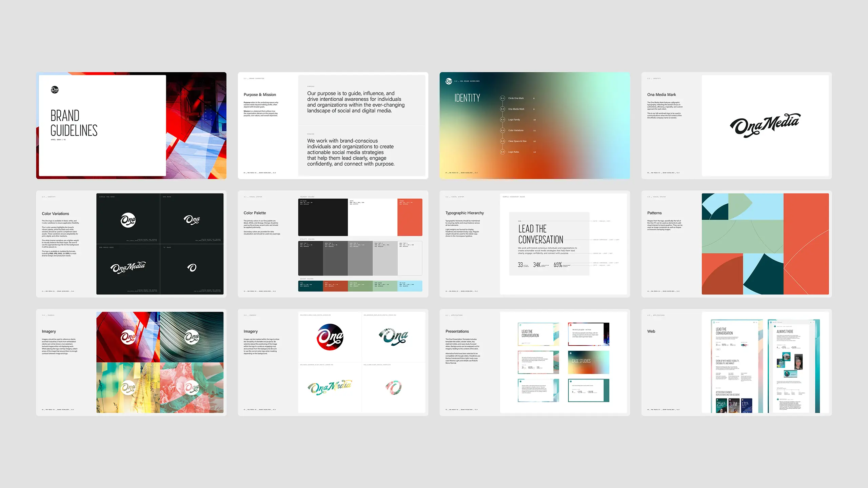
Task: Click the 2.2 circle marker on Identity slide
Action: click(x=502, y=109)
